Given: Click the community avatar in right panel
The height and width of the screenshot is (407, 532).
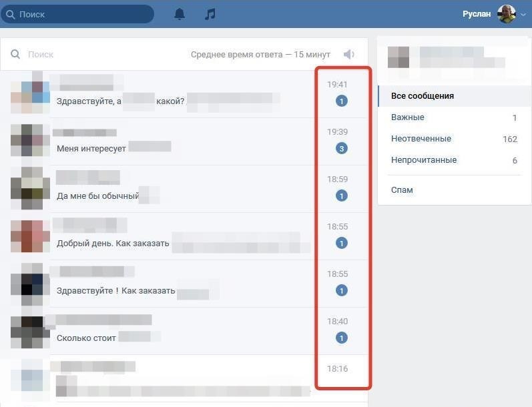Looking at the screenshot, I should 398,57.
